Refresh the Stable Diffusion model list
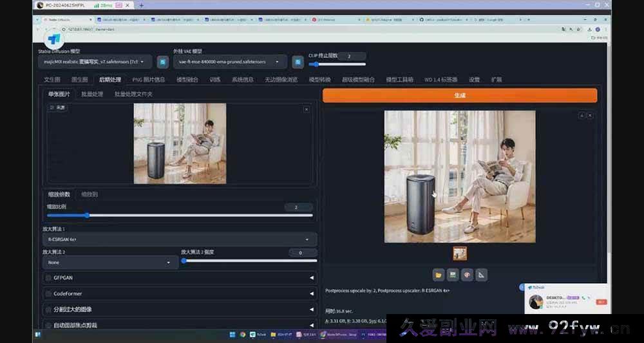 point(163,62)
